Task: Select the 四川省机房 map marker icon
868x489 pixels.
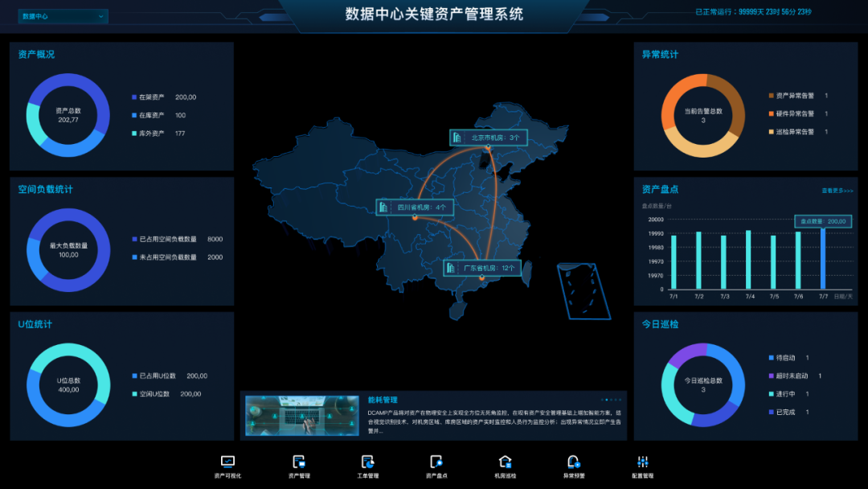Action: (x=384, y=207)
